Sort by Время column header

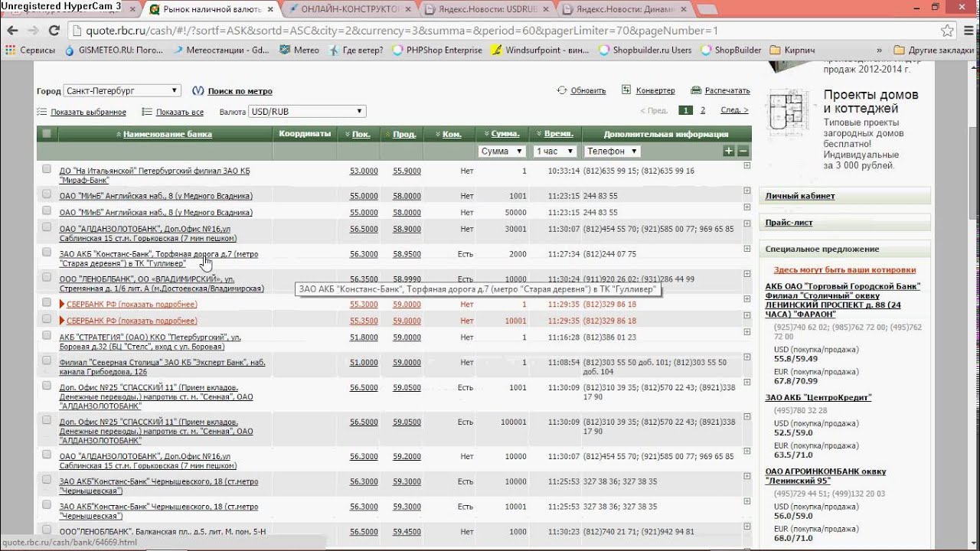(x=557, y=134)
